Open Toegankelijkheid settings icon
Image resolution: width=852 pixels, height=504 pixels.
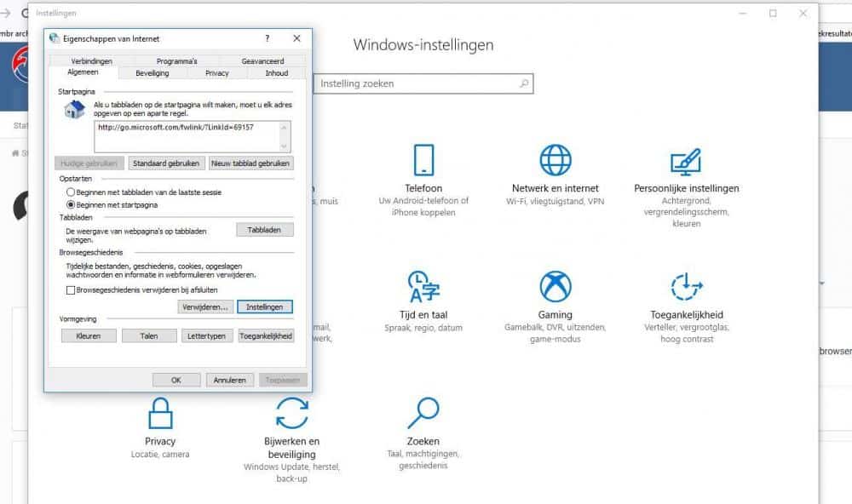[687, 286]
